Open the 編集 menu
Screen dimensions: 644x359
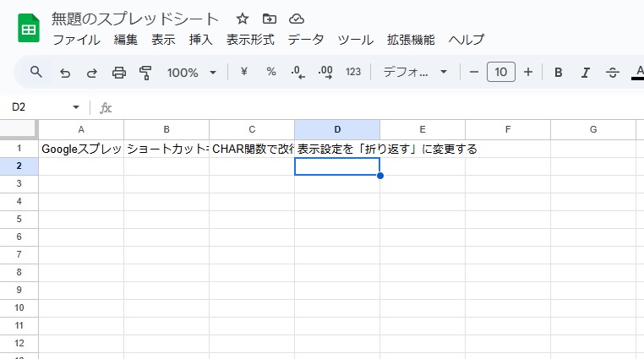click(x=126, y=40)
